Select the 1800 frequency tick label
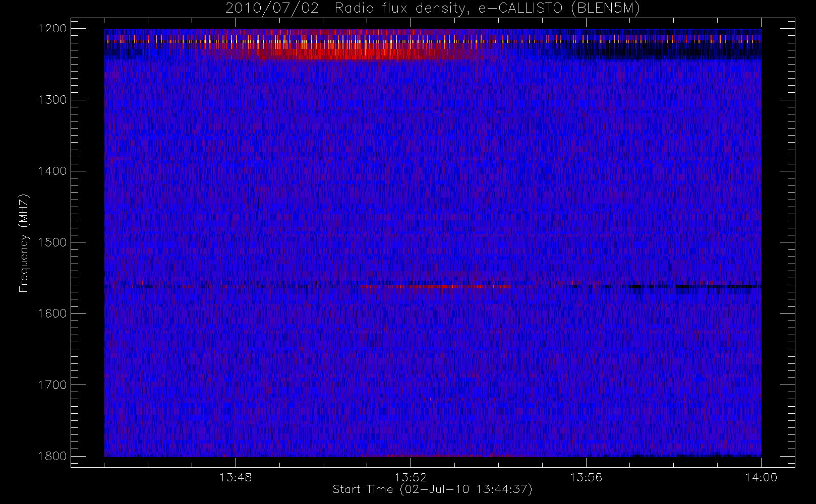816x504 pixels. tap(53, 456)
